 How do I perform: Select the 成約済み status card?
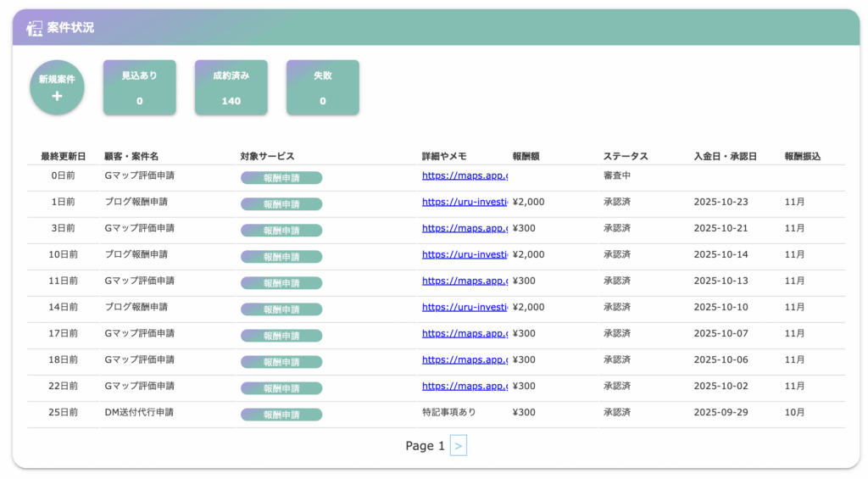(x=231, y=87)
